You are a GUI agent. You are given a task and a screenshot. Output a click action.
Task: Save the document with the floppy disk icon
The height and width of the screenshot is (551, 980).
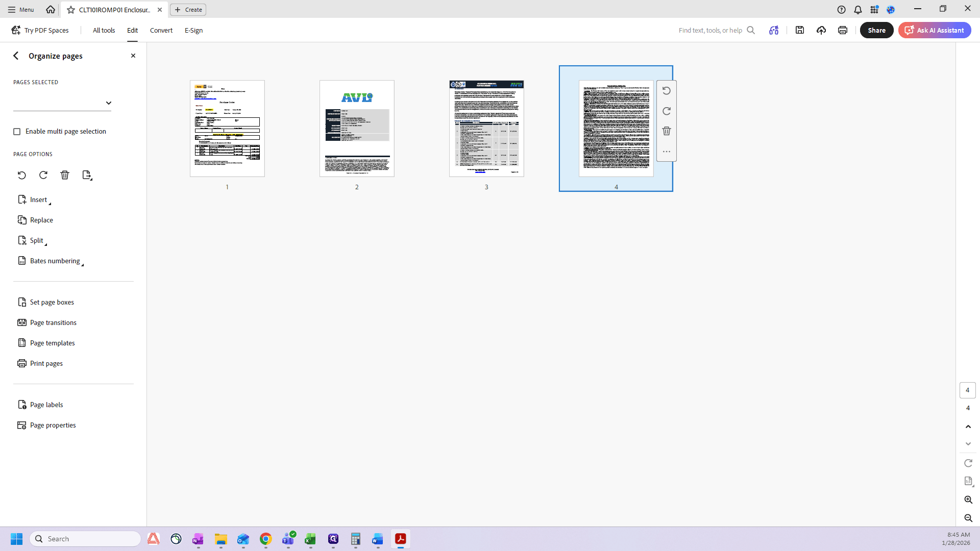click(x=800, y=30)
